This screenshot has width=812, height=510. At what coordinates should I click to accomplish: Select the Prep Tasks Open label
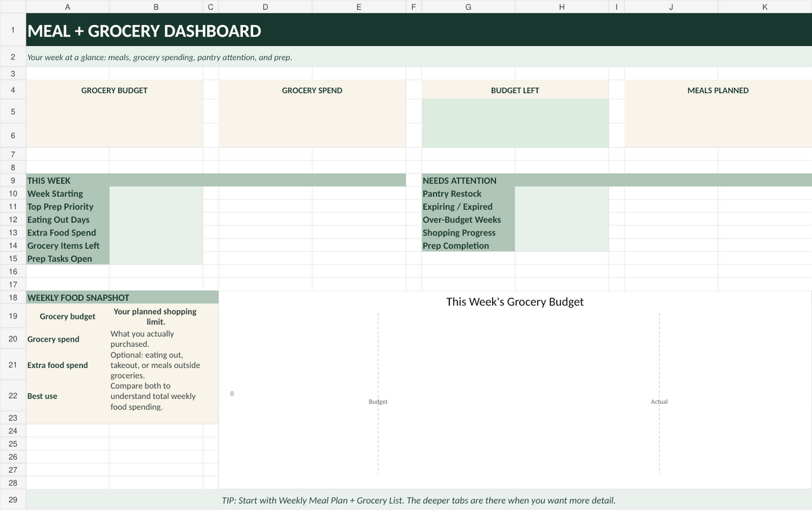click(x=68, y=258)
